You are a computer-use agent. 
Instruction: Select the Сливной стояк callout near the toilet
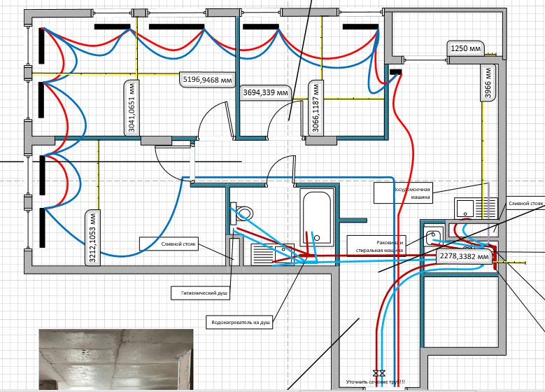click(169, 244)
